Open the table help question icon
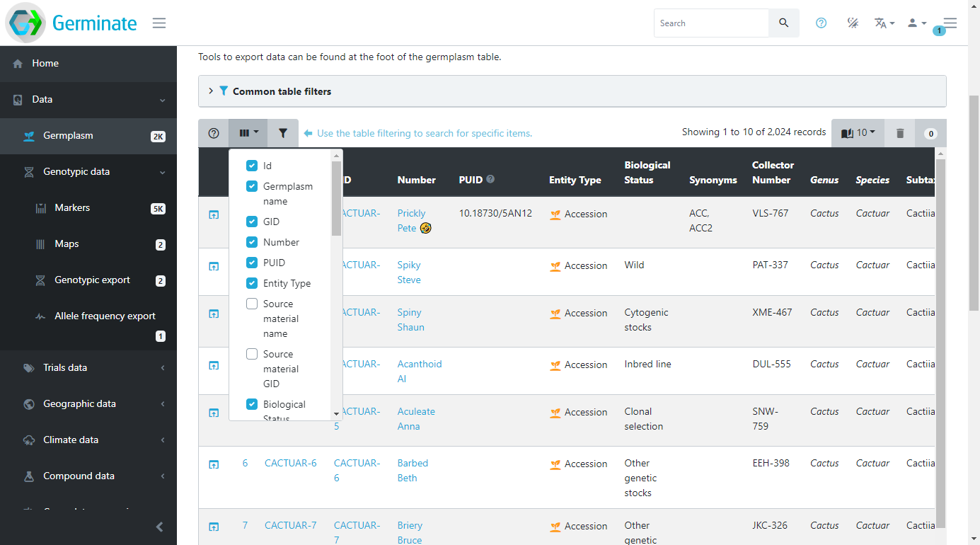Viewport: 980px width, 545px height. click(214, 133)
